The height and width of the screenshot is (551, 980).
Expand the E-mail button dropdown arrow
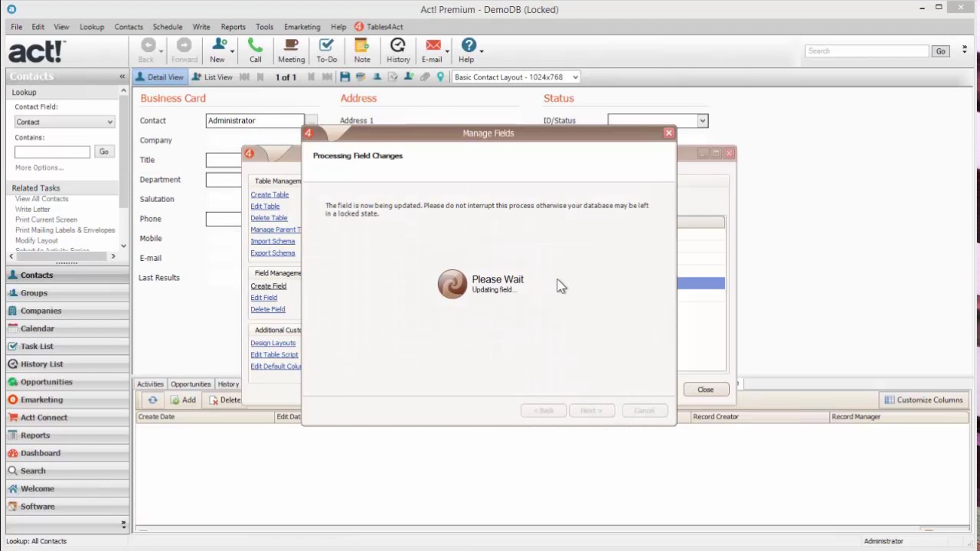coord(447,52)
